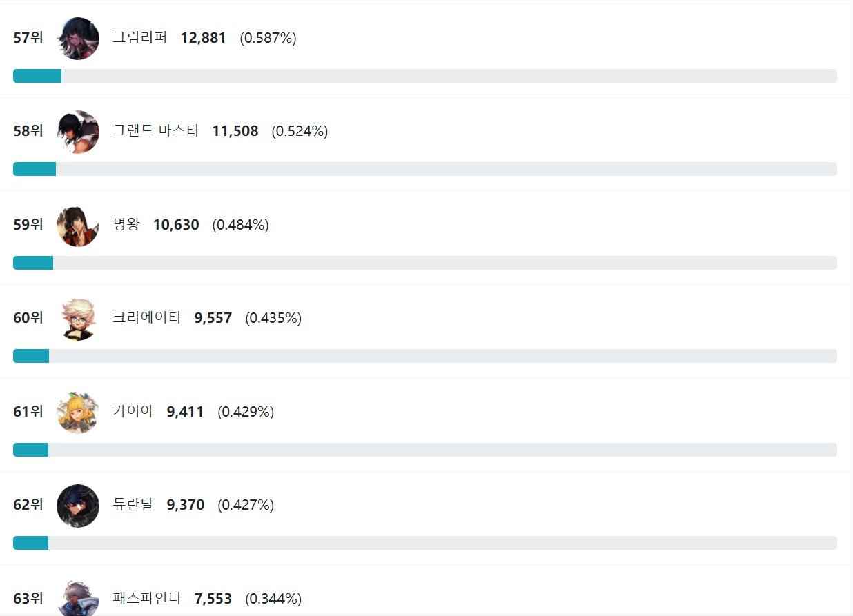
Task: Click the 57위 progress bar
Action: coord(425,76)
